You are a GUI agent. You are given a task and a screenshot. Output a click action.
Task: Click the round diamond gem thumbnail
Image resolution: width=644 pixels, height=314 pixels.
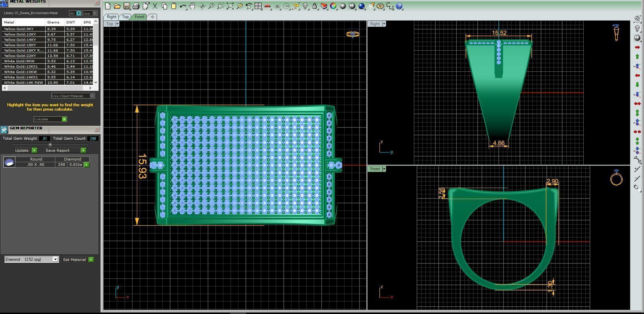point(9,162)
